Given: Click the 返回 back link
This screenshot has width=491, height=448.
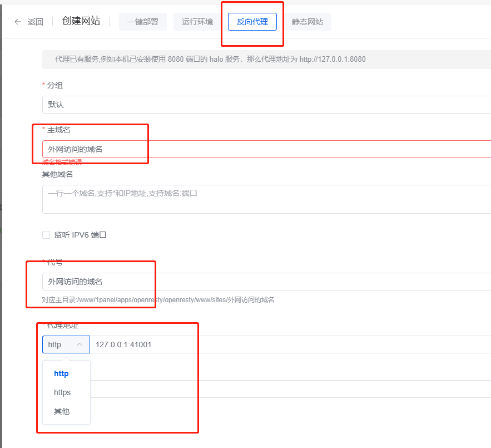Looking at the screenshot, I should tap(34, 21).
